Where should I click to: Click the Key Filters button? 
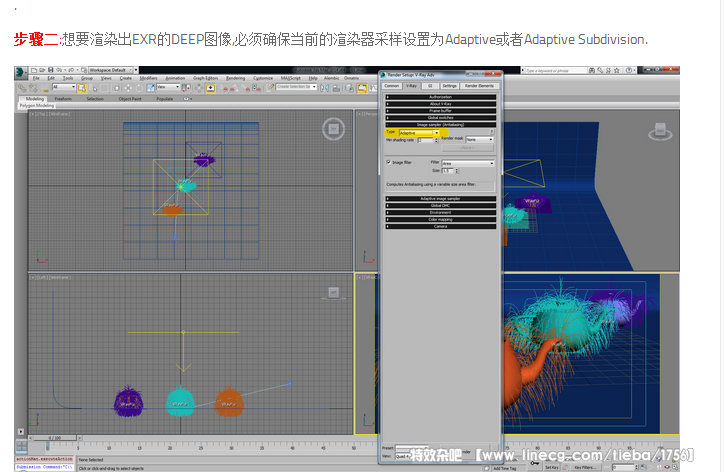(x=584, y=467)
